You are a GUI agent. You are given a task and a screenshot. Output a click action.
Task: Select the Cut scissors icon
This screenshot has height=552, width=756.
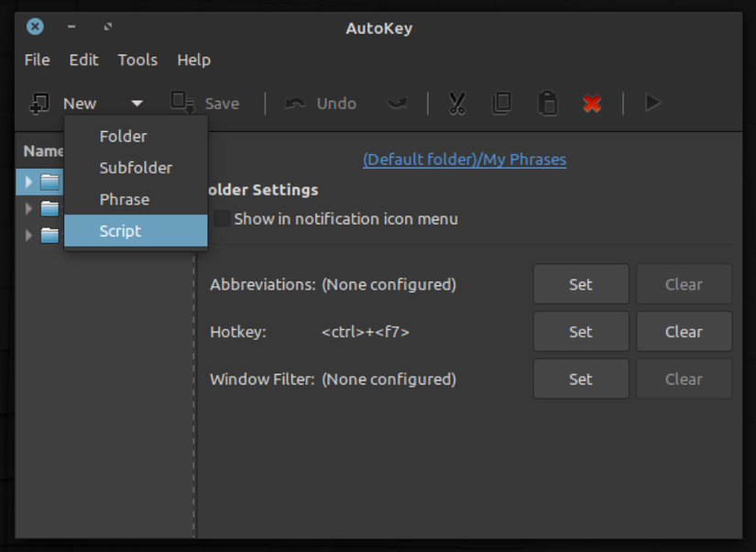click(x=455, y=103)
